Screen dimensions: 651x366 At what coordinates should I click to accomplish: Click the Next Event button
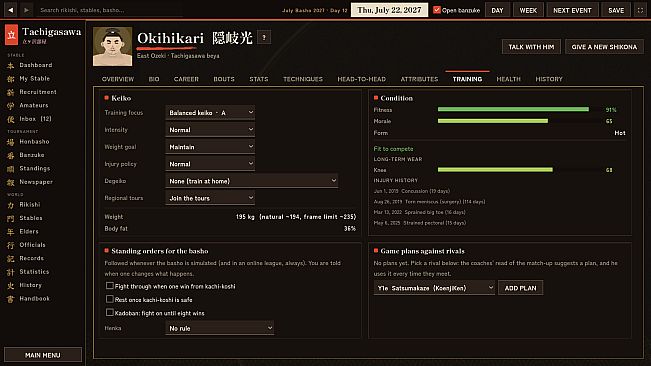573,10
